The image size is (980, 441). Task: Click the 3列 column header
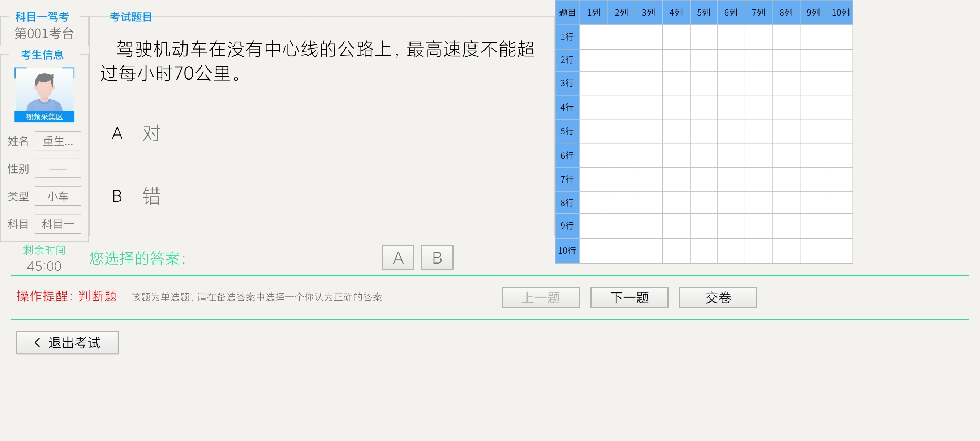click(x=649, y=13)
